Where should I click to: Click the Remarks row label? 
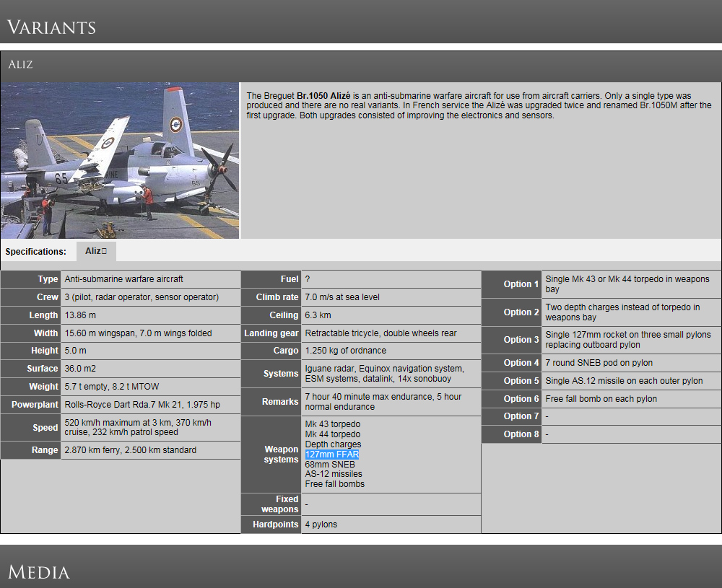[x=280, y=402]
